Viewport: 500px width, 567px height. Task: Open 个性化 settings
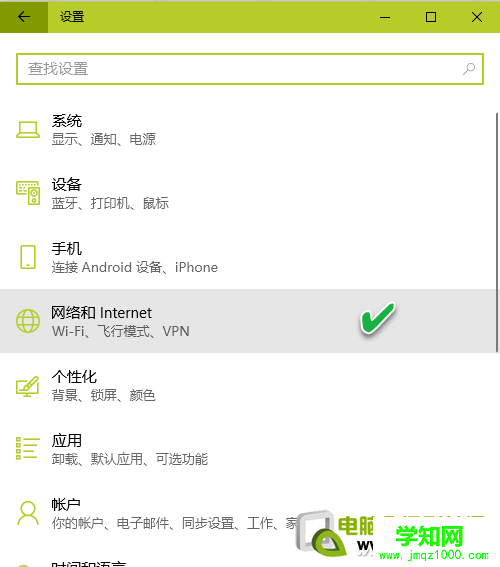[x=248, y=385]
